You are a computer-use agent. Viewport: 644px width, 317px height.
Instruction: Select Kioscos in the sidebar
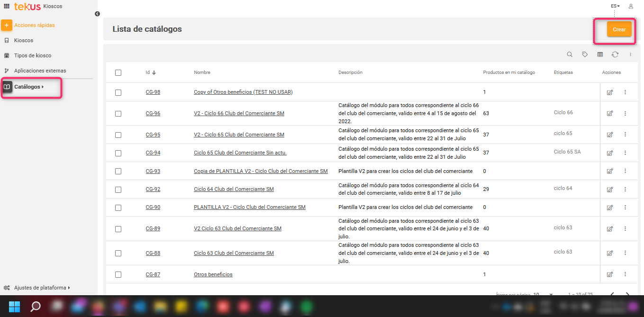pos(25,40)
